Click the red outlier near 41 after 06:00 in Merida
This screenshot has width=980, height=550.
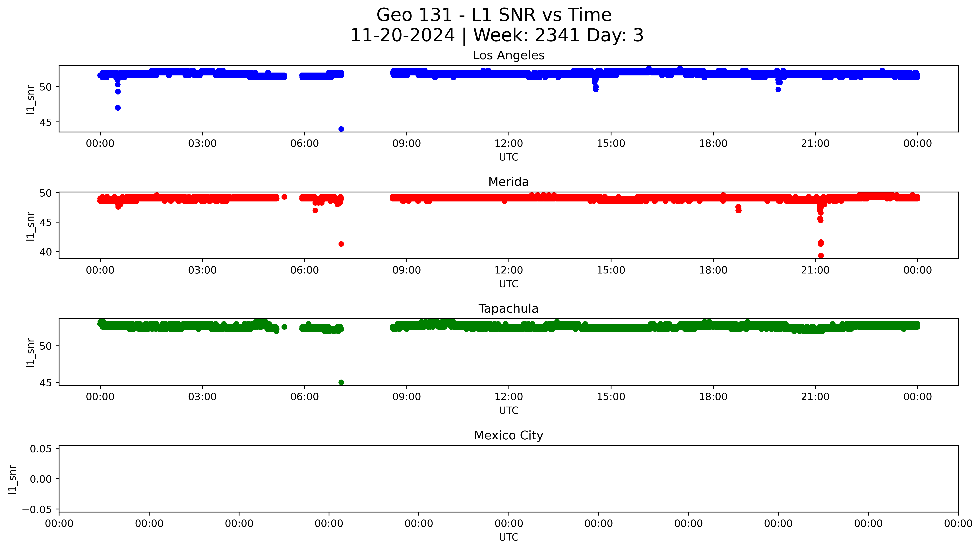pos(341,244)
